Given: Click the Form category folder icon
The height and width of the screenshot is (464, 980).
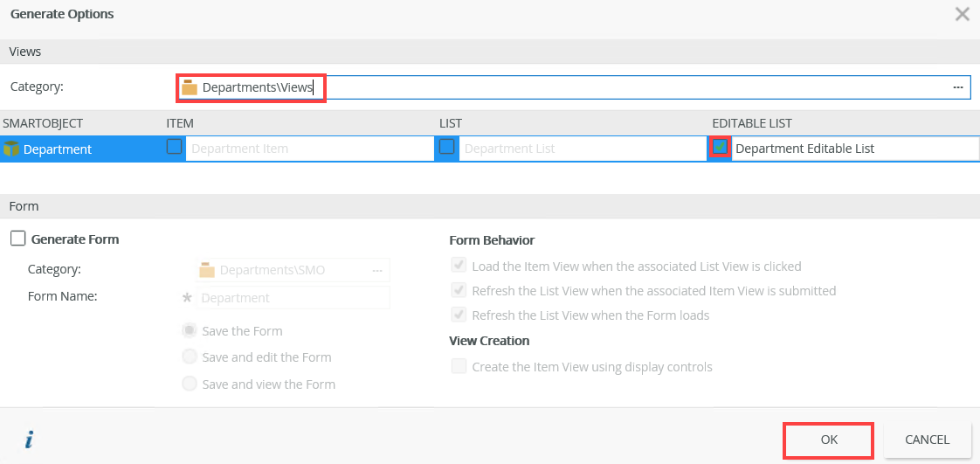Looking at the screenshot, I should click(x=207, y=270).
